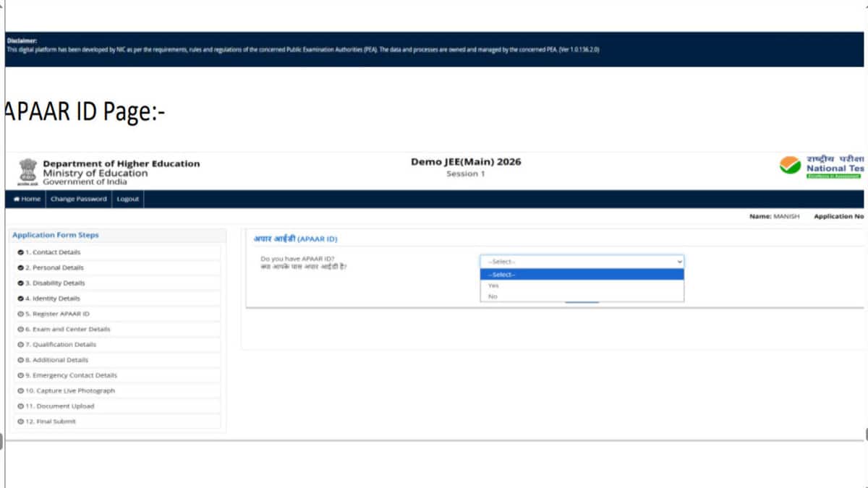Click status icon beside Final Submit step
The height and width of the screenshot is (488, 868).
(x=20, y=421)
